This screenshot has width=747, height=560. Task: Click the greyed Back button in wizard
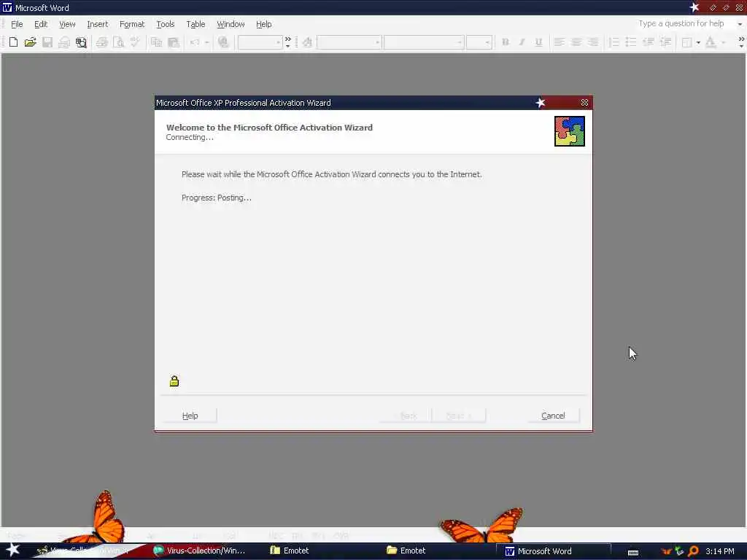click(x=406, y=416)
